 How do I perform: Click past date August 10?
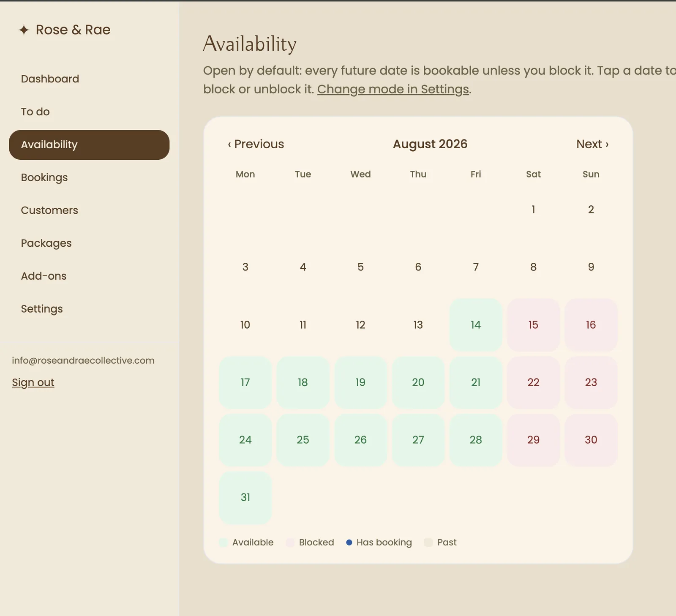[245, 325]
